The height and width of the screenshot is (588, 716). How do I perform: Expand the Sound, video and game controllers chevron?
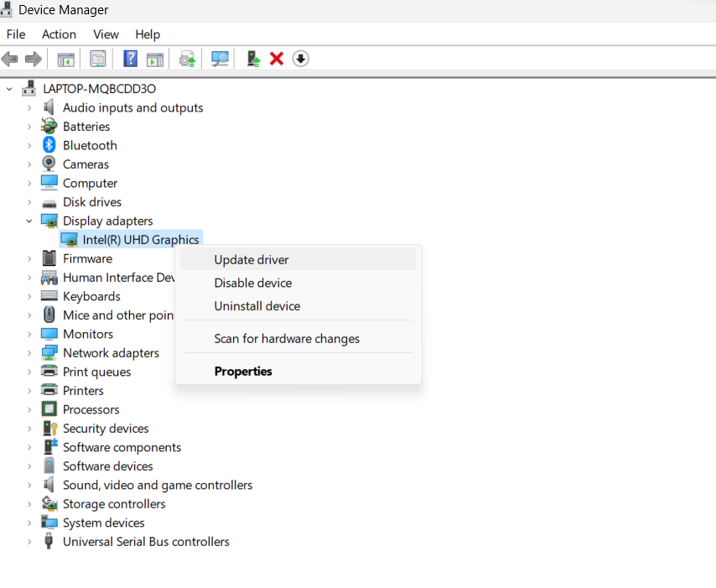coord(29,485)
